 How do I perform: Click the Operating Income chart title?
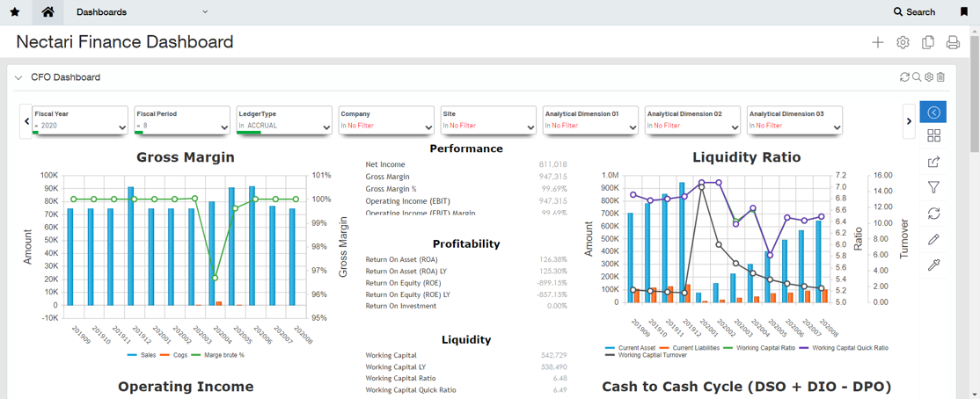pos(186,387)
